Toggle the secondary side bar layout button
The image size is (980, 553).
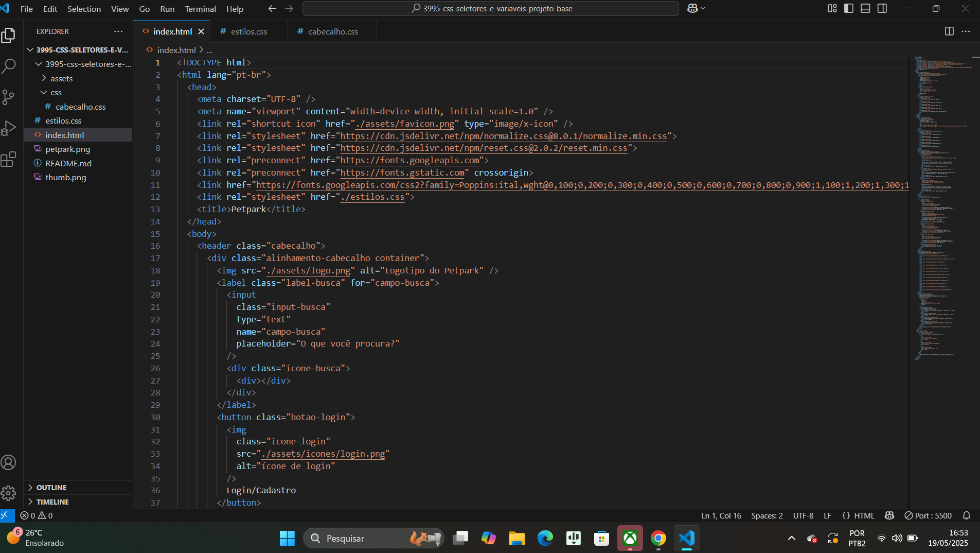(x=882, y=9)
